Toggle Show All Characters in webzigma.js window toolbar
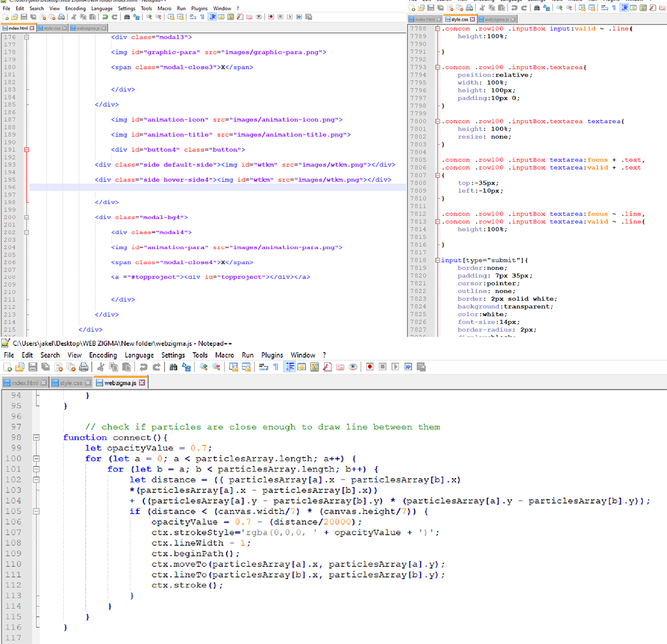The image size is (667, 644). coord(276,366)
